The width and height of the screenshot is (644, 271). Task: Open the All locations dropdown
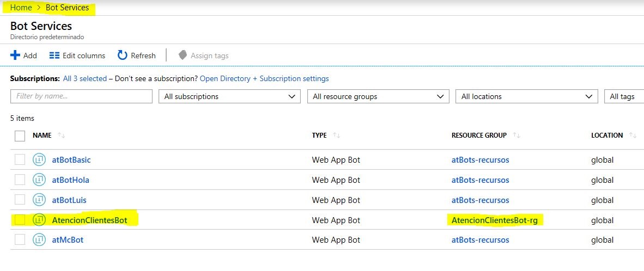point(526,96)
